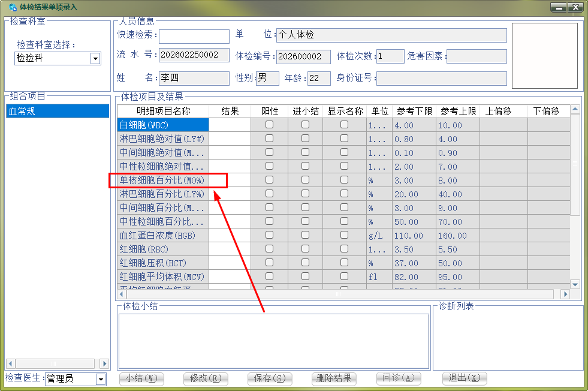Click the 小结(W) button
Viewport: 588px width, 391px height.
(142, 378)
